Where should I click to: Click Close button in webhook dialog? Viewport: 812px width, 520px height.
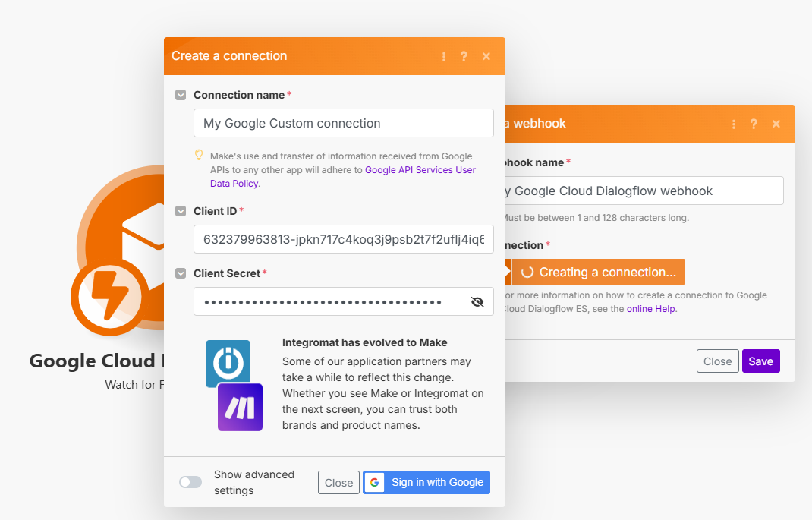[718, 361]
